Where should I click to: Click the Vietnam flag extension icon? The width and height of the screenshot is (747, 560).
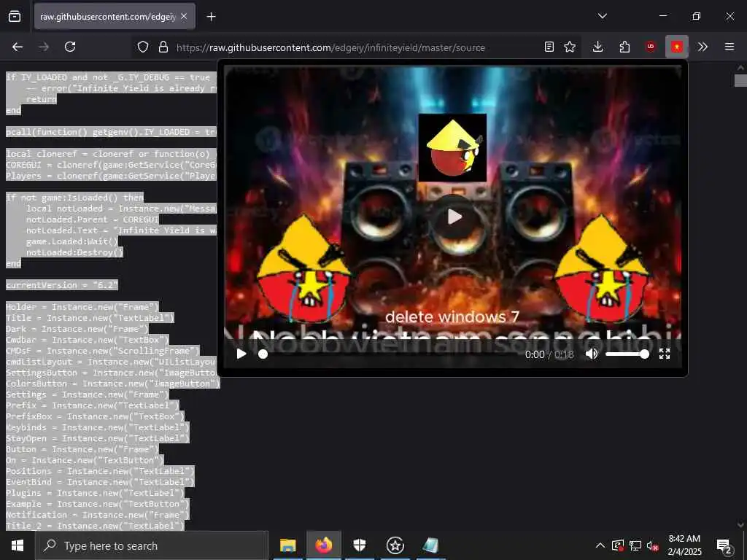point(677,47)
